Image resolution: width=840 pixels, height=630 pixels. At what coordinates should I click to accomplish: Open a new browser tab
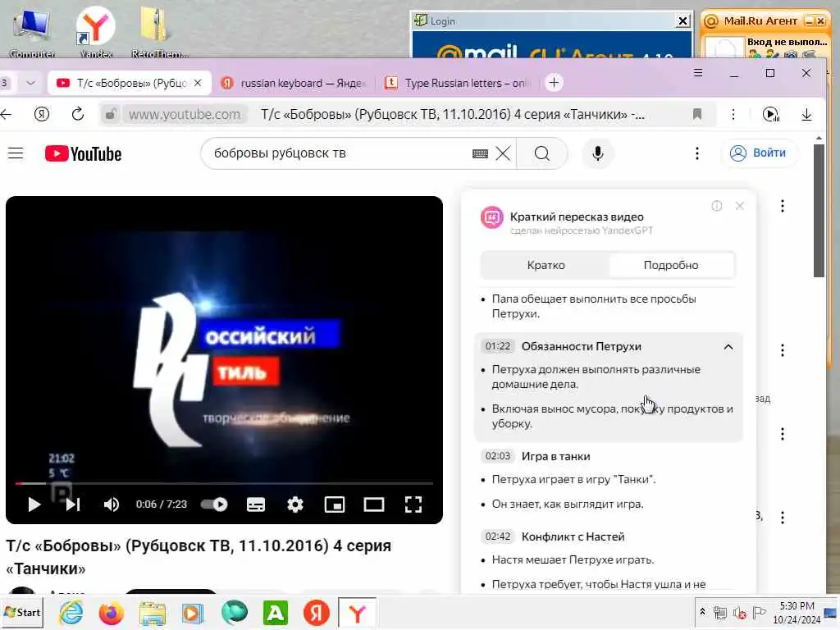(x=554, y=83)
